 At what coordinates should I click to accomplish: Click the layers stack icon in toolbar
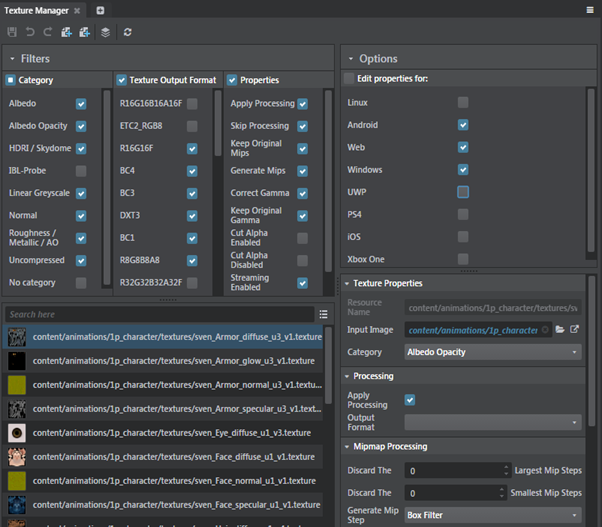(106, 33)
